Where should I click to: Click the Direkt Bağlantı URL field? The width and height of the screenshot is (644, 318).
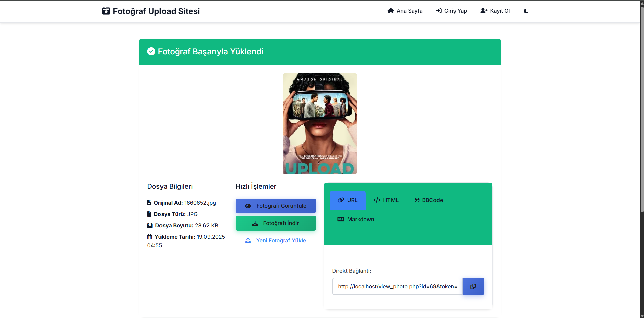[x=397, y=286]
